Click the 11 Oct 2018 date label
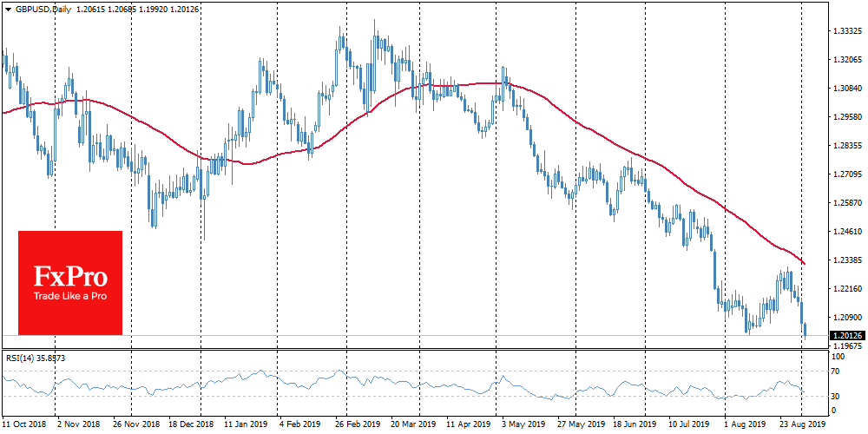 (23, 426)
